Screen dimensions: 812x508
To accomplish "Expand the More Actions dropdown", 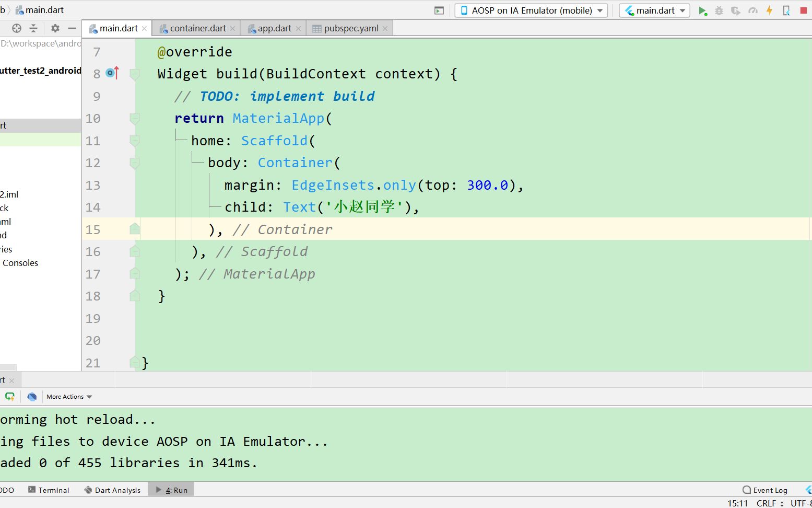I will (69, 397).
